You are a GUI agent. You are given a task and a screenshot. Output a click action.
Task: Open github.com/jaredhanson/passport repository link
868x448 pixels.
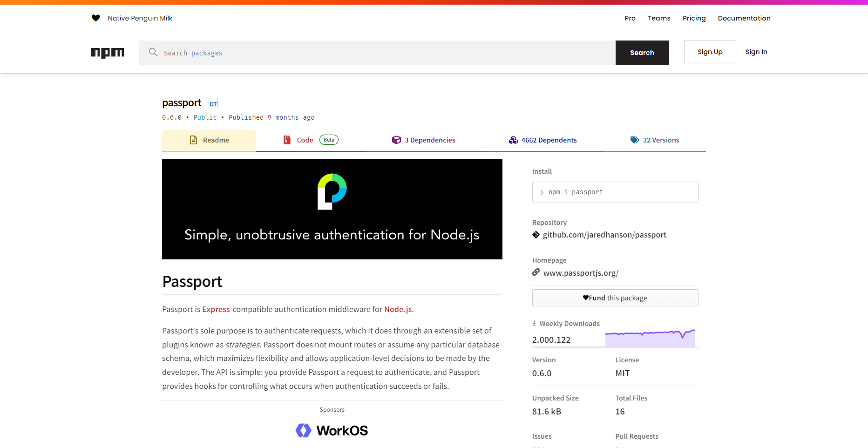coord(604,235)
